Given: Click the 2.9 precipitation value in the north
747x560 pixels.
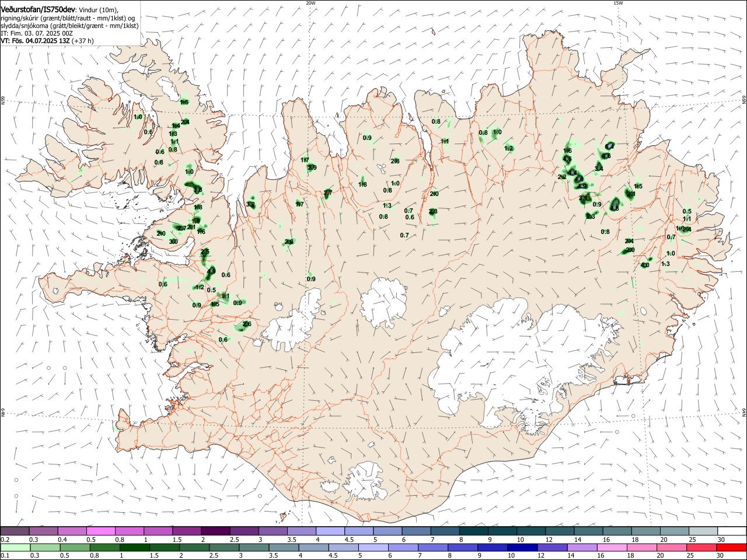Looking at the screenshot, I should pos(312,168).
